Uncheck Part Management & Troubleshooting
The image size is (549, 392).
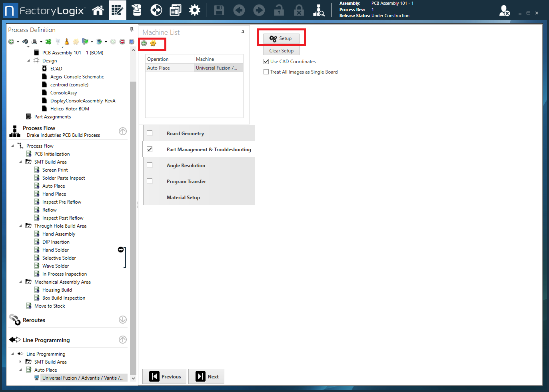click(x=150, y=149)
